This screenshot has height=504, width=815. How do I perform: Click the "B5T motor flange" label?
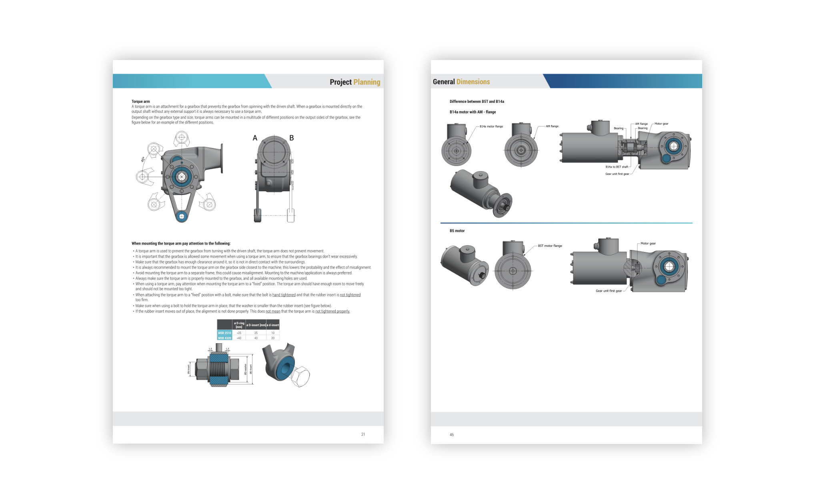(x=550, y=246)
